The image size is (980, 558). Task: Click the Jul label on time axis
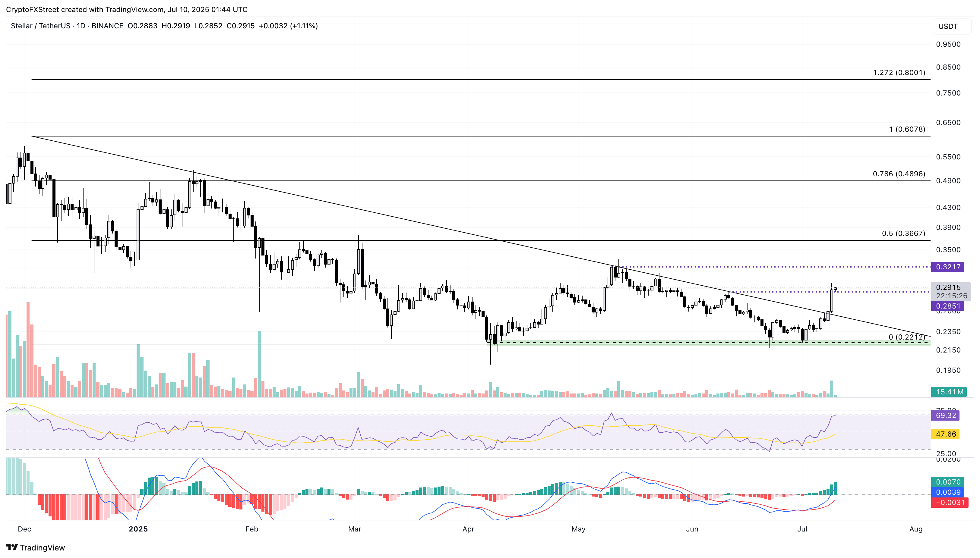(802, 529)
